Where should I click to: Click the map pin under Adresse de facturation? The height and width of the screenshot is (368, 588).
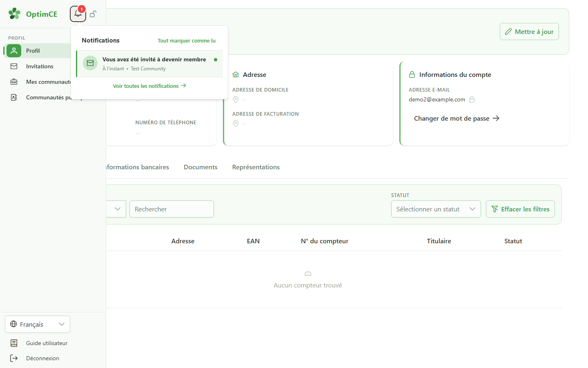(x=236, y=123)
